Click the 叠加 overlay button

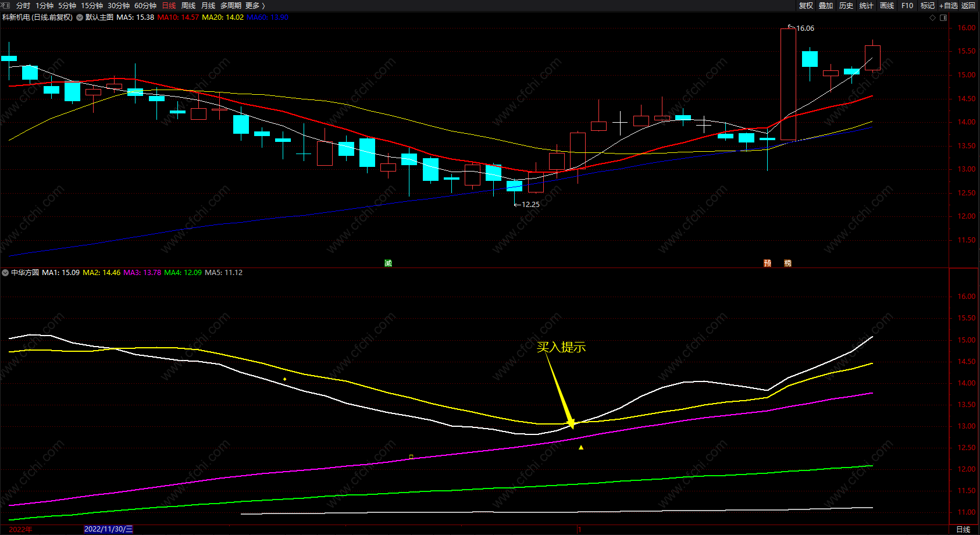click(826, 6)
